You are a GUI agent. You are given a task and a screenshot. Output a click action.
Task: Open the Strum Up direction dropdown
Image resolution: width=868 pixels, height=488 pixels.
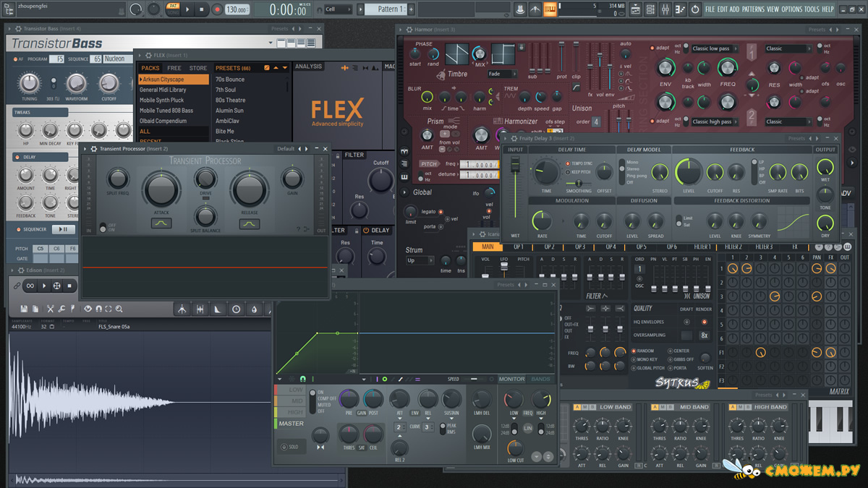[x=420, y=260]
